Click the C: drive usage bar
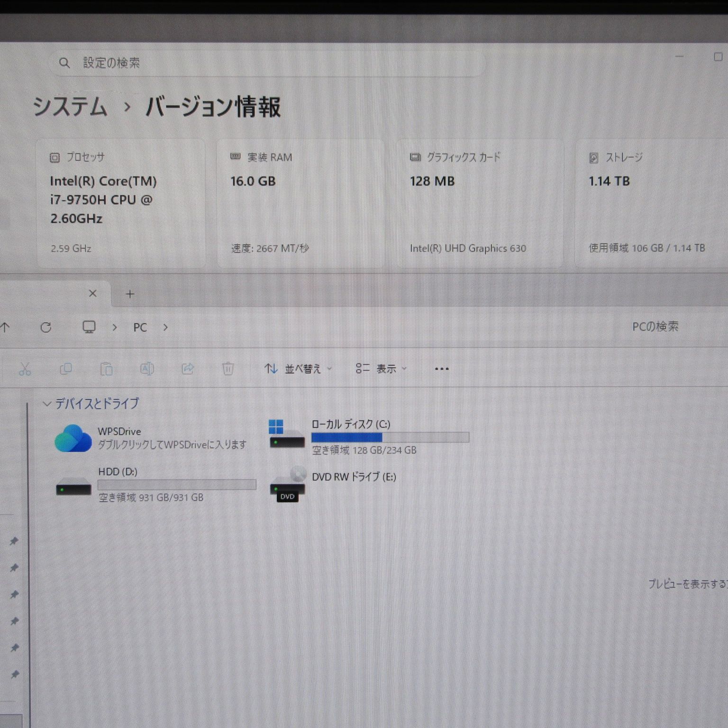 click(390, 437)
